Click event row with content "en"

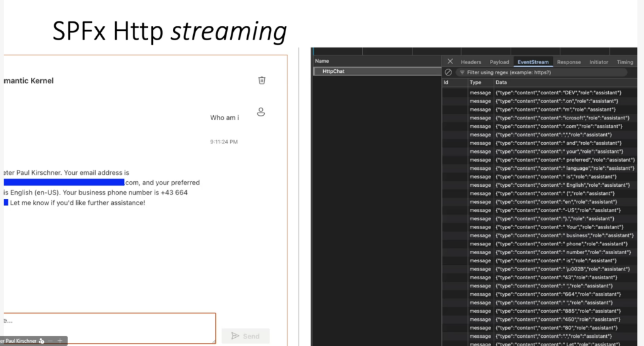pos(539,202)
